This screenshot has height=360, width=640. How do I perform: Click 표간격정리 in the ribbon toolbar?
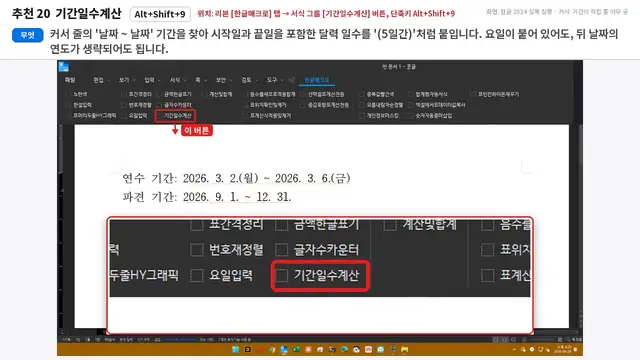point(137,94)
